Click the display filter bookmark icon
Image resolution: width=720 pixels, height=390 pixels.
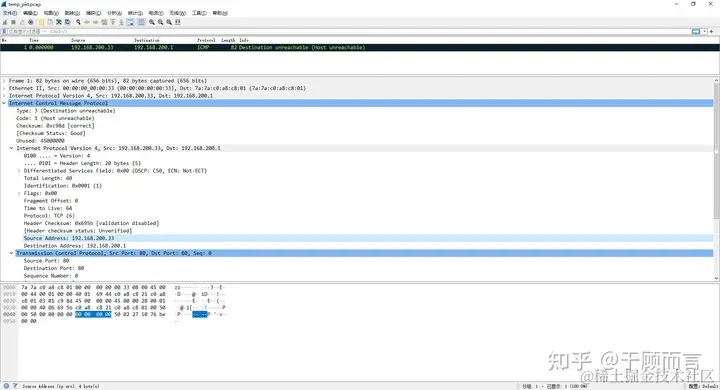(x=4, y=31)
